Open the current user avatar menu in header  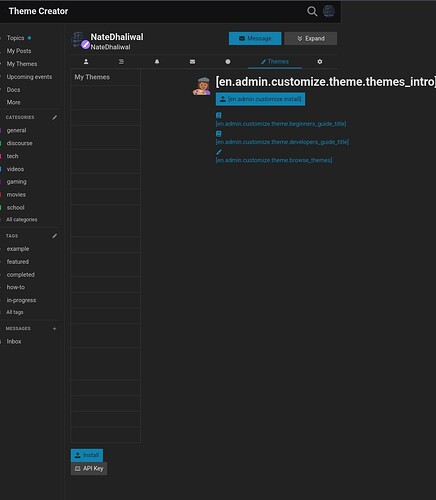[x=329, y=11]
